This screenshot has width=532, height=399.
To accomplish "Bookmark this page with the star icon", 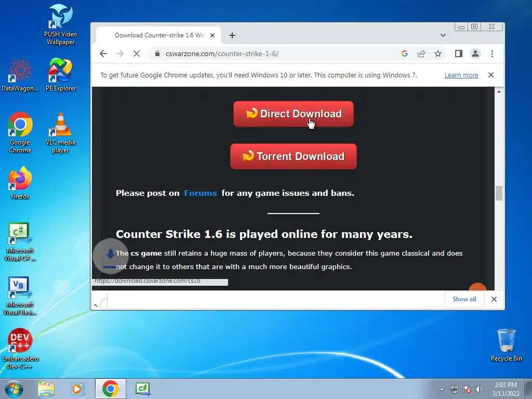I will pos(438,54).
